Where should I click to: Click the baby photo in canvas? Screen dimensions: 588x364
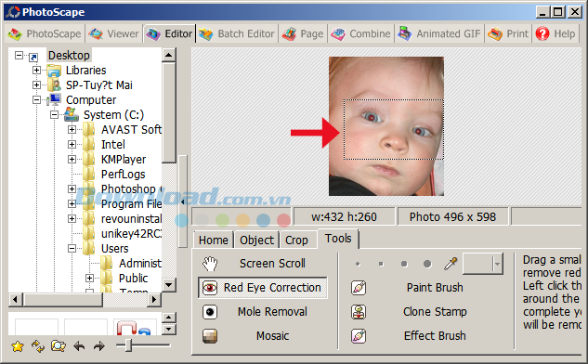coord(386,126)
